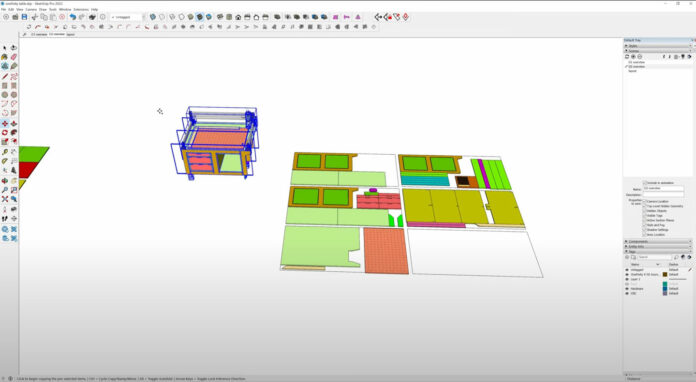696x382 pixels.
Task: Toggle Shadow Settings checkbox
Action: tap(645, 230)
